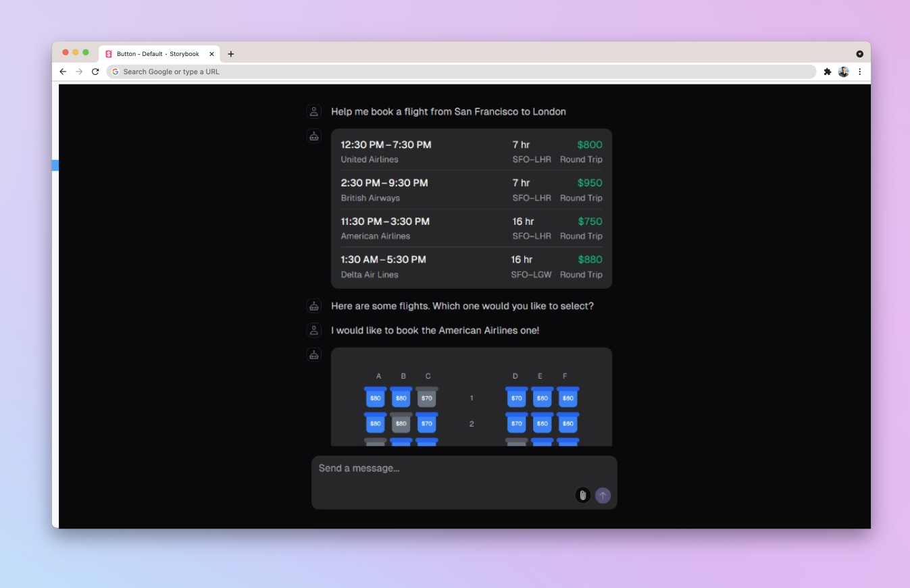Click the 'Search Google or type a URL' bar

(461, 72)
